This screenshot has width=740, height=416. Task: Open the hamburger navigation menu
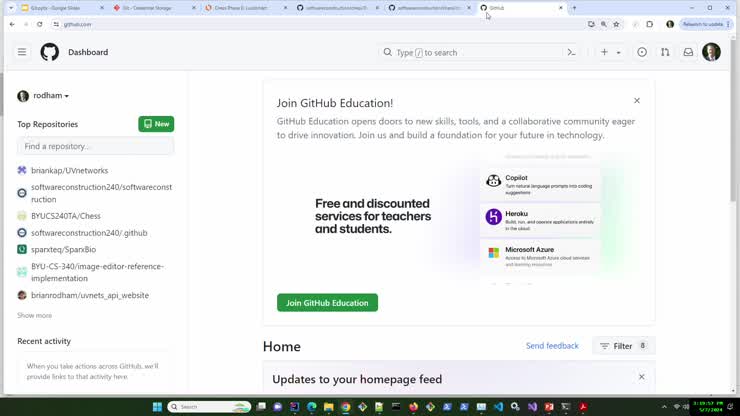point(21,52)
